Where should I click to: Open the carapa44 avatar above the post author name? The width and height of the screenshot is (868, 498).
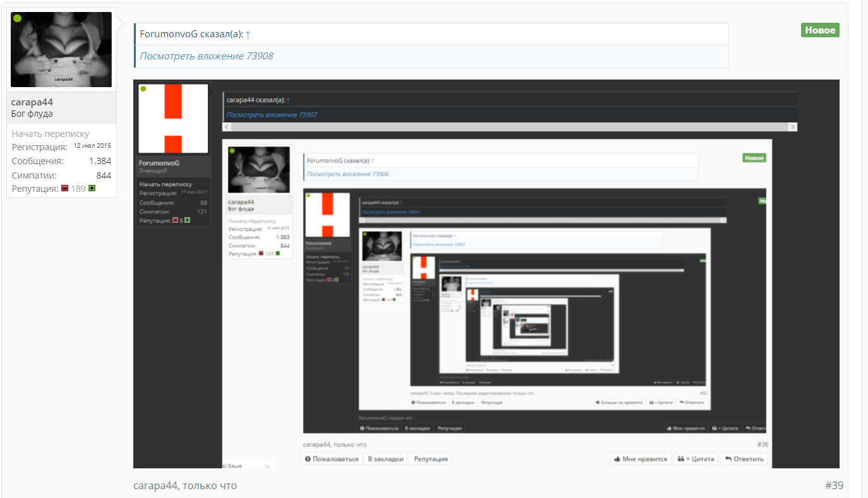coord(61,49)
